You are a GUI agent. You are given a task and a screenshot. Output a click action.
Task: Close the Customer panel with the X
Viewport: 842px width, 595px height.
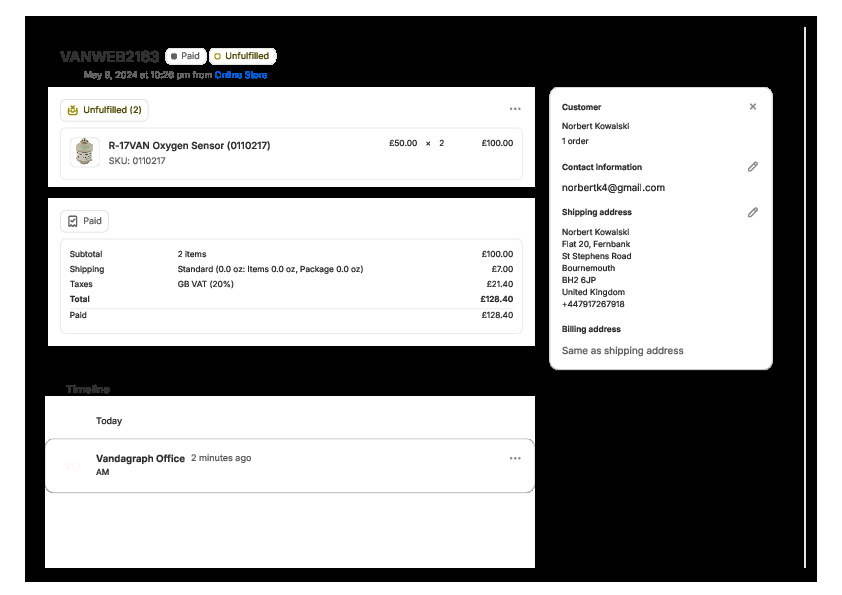[x=753, y=107]
